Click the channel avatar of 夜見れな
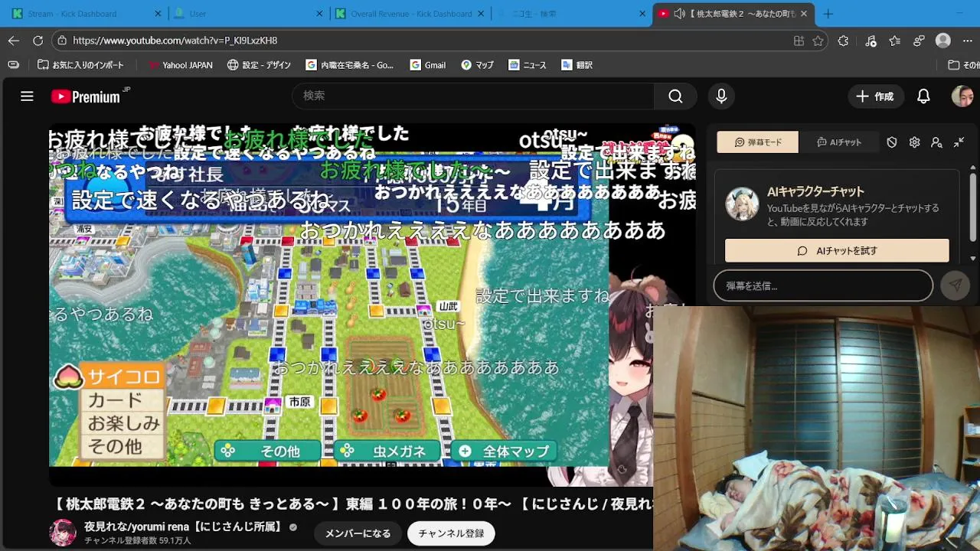Screen dimensions: 980x551 (63, 533)
